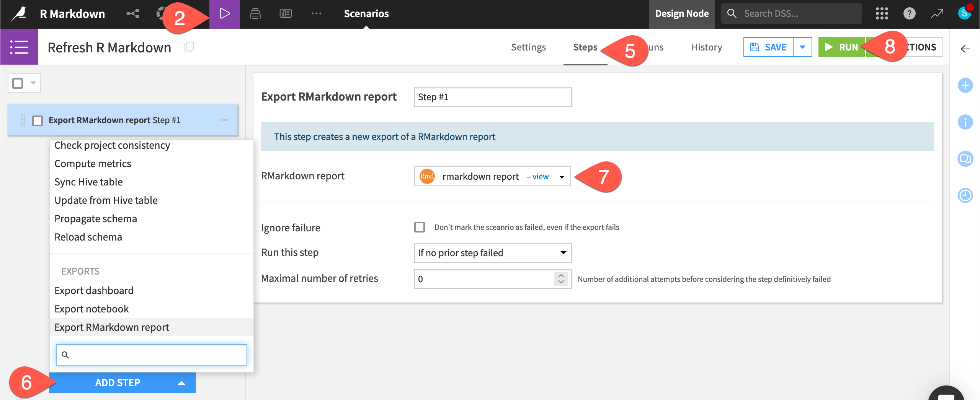
Task: Open the user profile avatar
Action: click(x=964, y=13)
